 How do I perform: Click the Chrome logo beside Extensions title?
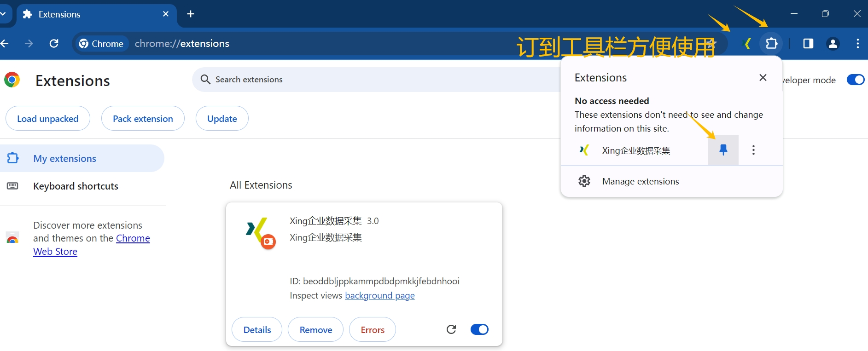(x=12, y=80)
